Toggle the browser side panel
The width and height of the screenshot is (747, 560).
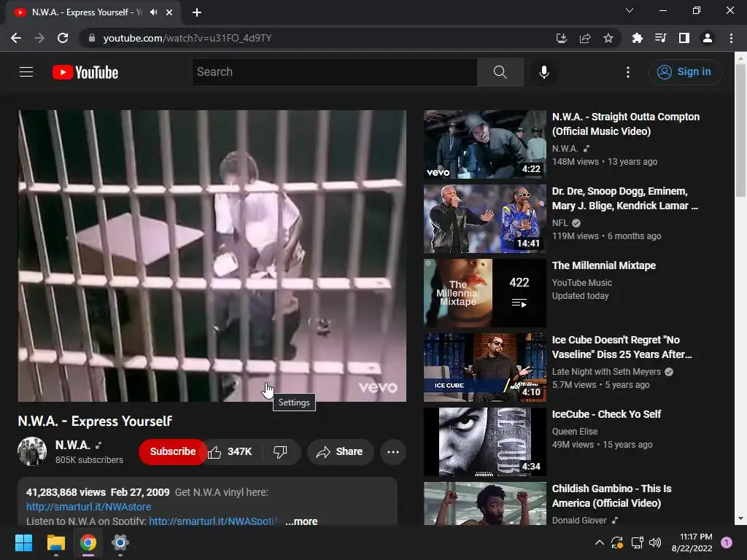(x=684, y=38)
